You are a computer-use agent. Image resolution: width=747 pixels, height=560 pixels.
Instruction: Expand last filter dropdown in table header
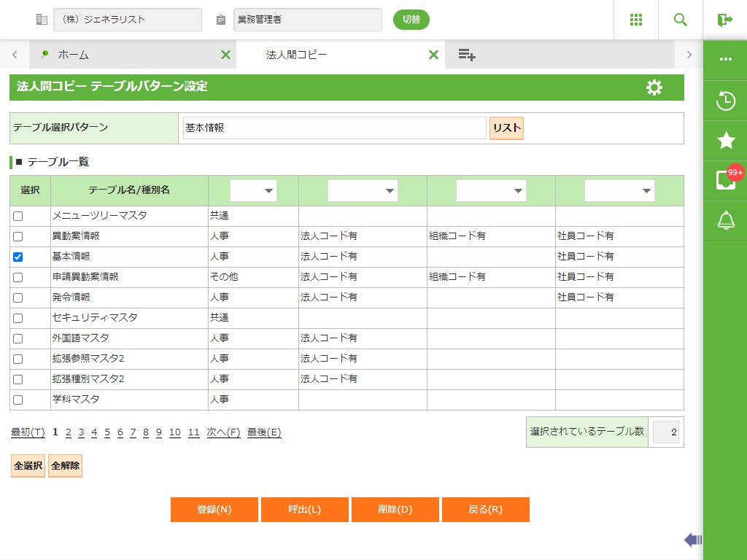click(x=619, y=191)
